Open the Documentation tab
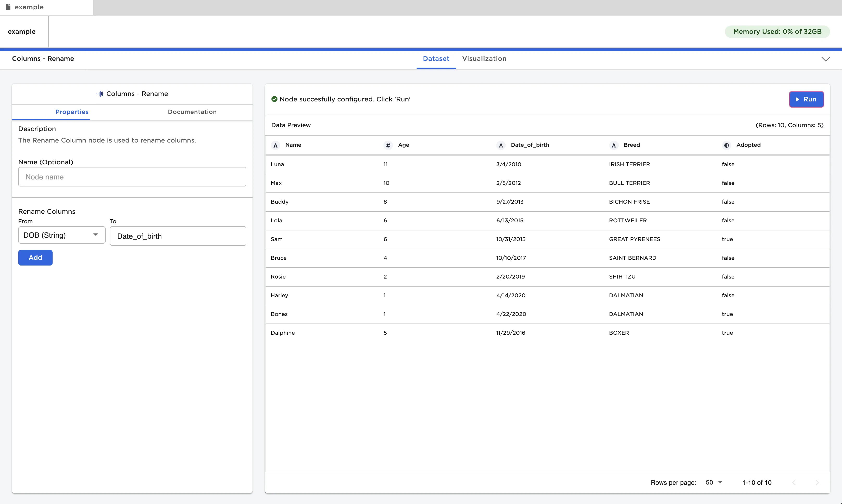This screenshot has height=504, width=842. click(192, 112)
